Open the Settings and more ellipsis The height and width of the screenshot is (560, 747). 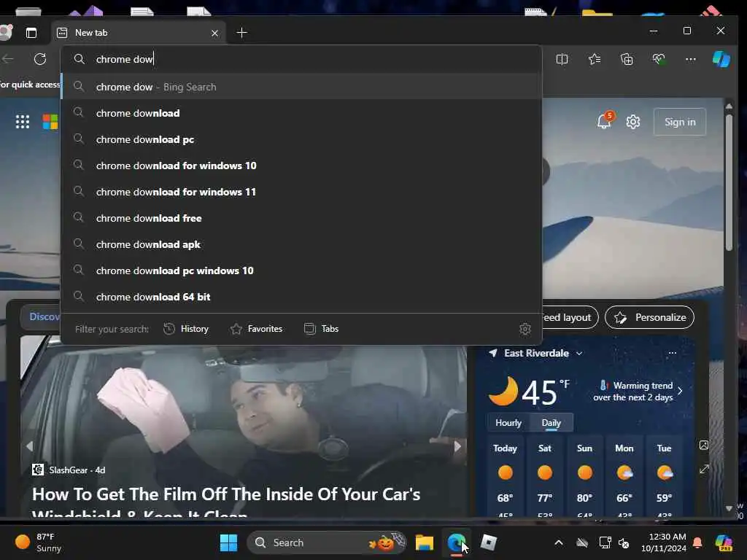point(690,59)
